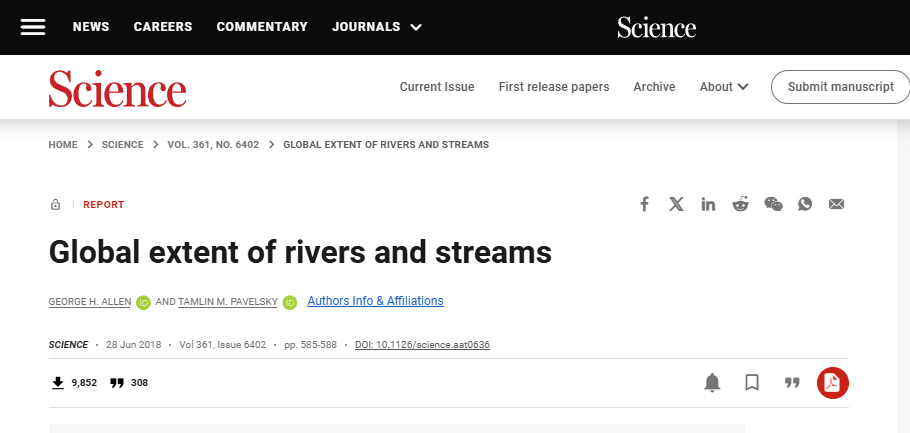Click the Submit manuscript button
The image size is (910, 433).
840,87
